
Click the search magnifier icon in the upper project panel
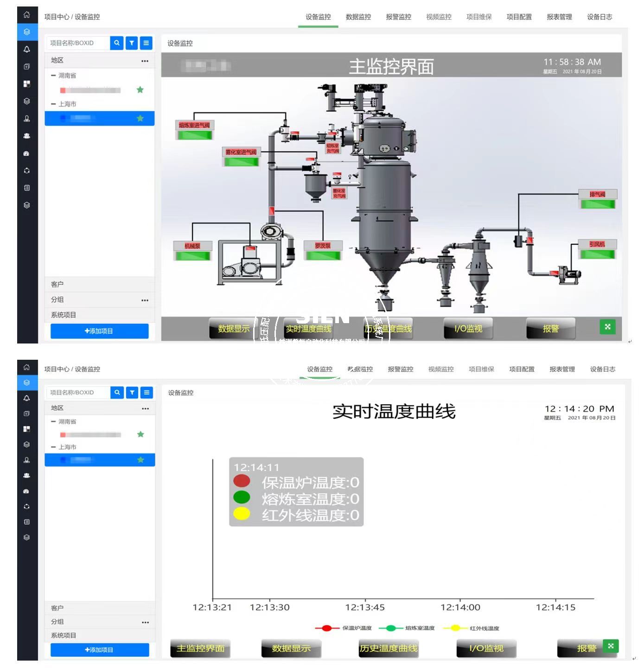[x=117, y=43]
